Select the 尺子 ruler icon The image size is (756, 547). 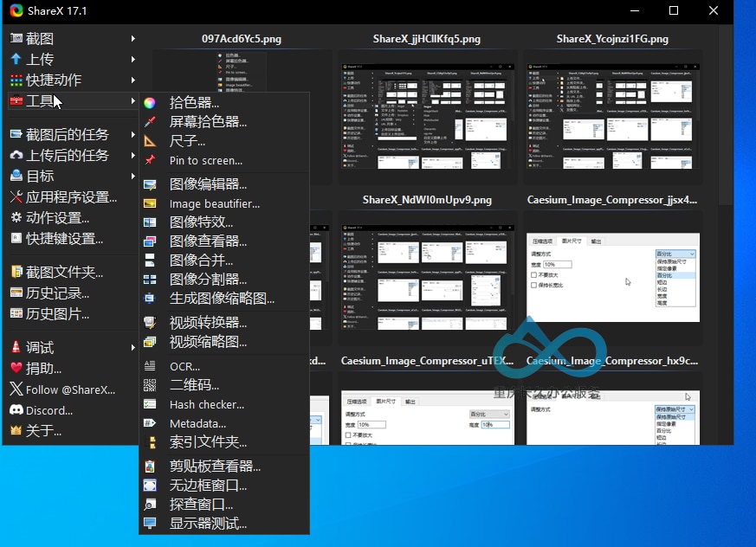150,141
